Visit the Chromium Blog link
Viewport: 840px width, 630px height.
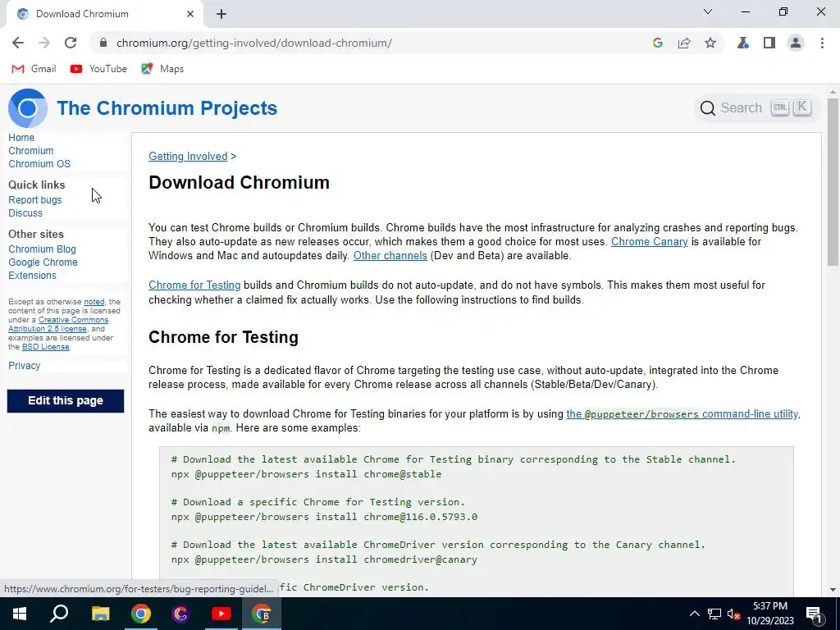(x=42, y=249)
